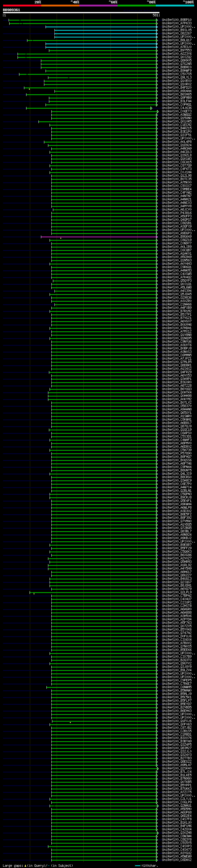Viewport: 197px width, 868px height.
Task: Select hit label UniRef100_Q8H905
Action: click(x=176, y=61)
